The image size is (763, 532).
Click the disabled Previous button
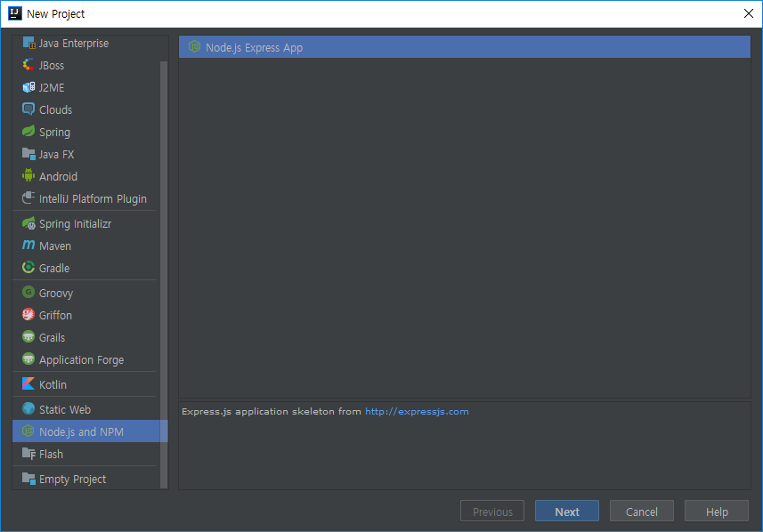pyautogui.click(x=492, y=511)
